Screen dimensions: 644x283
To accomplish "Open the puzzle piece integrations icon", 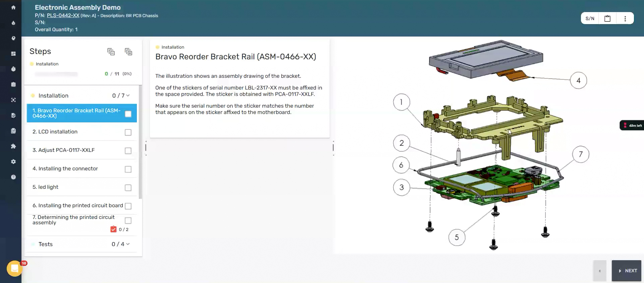I will 13,146.
